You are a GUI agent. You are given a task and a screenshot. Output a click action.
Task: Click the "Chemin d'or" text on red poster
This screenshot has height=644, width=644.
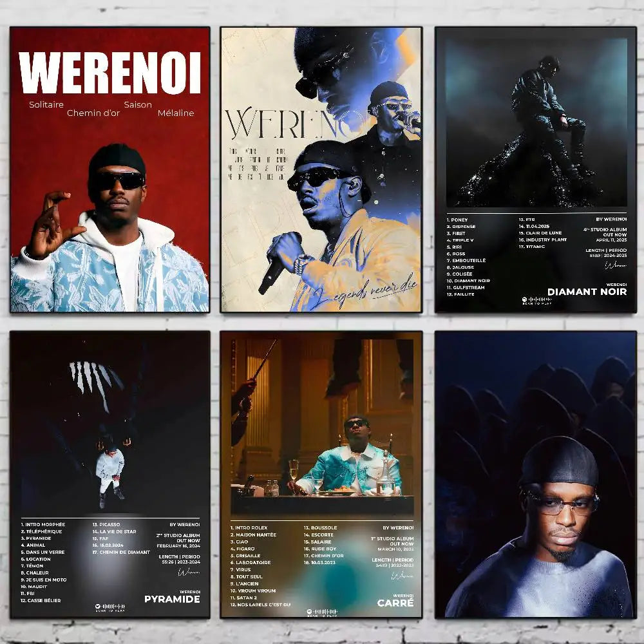coord(93,113)
